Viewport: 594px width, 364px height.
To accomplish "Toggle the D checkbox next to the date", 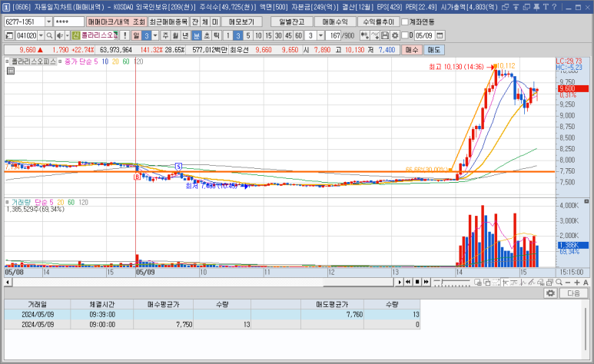I will pos(405,35).
